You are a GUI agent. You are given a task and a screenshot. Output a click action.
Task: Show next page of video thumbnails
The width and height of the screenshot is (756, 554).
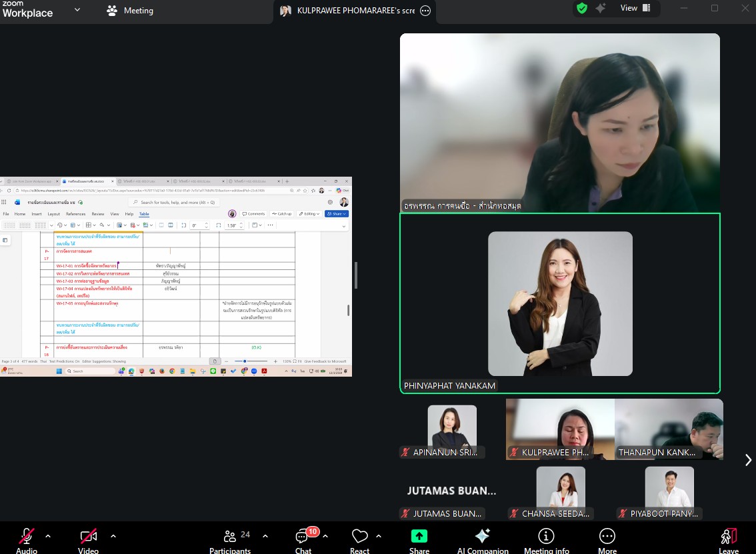point(748,460)
